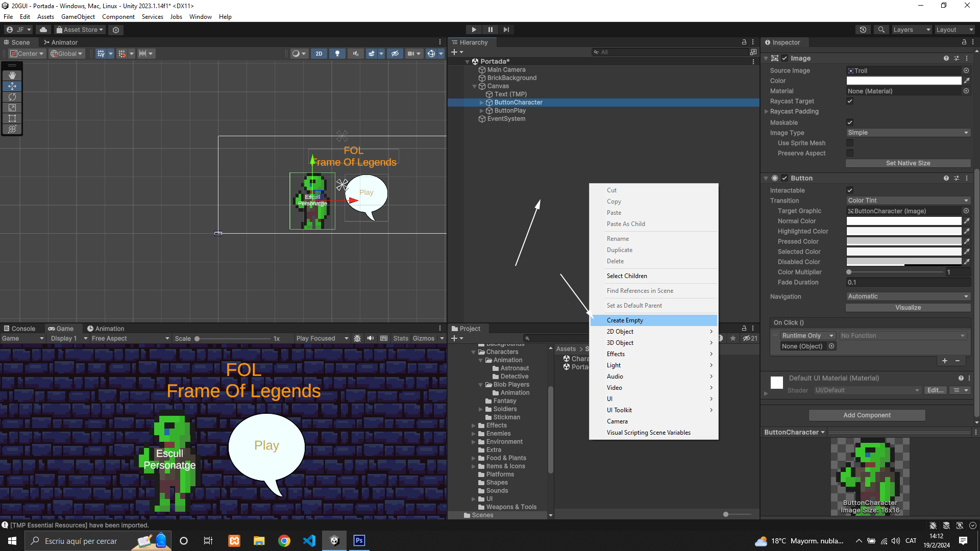Open the Transition Color Tint dropdown

[x=908, y=201]
